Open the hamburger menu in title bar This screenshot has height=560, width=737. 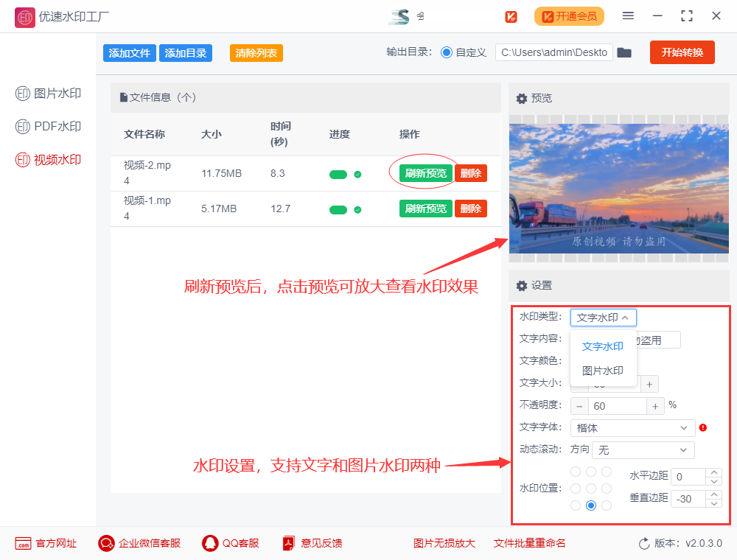point(629,16)
